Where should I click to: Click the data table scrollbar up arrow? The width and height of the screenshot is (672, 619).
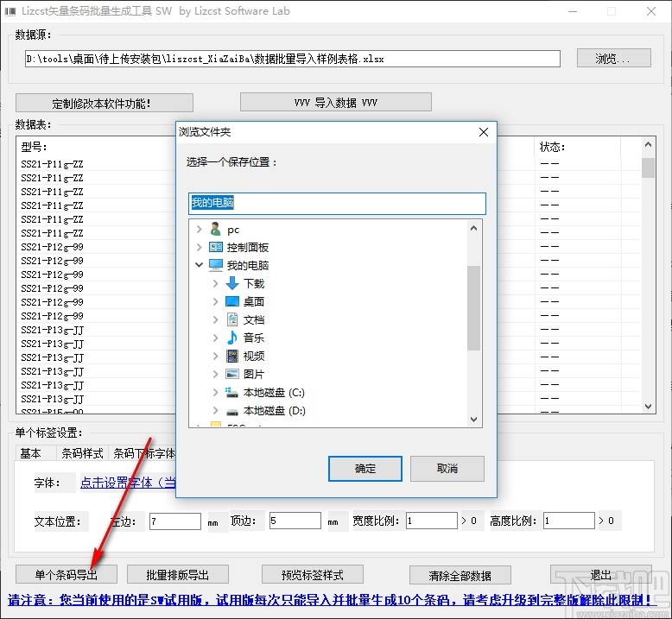coord(648,145)
